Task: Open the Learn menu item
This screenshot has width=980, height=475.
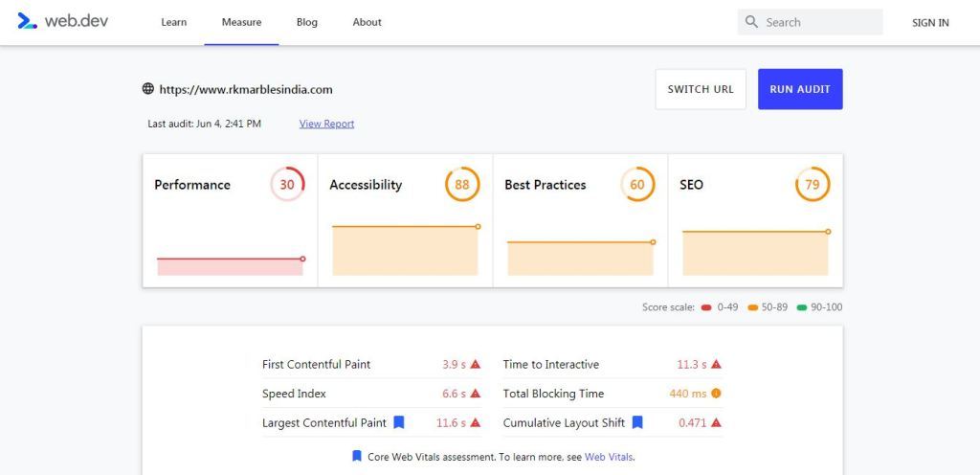Action: click(x=174, y=22)
